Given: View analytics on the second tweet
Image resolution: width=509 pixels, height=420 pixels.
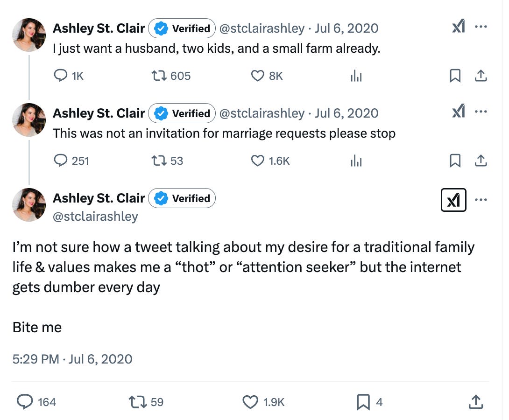Looking at the screenshot, I should pos(356,161).
